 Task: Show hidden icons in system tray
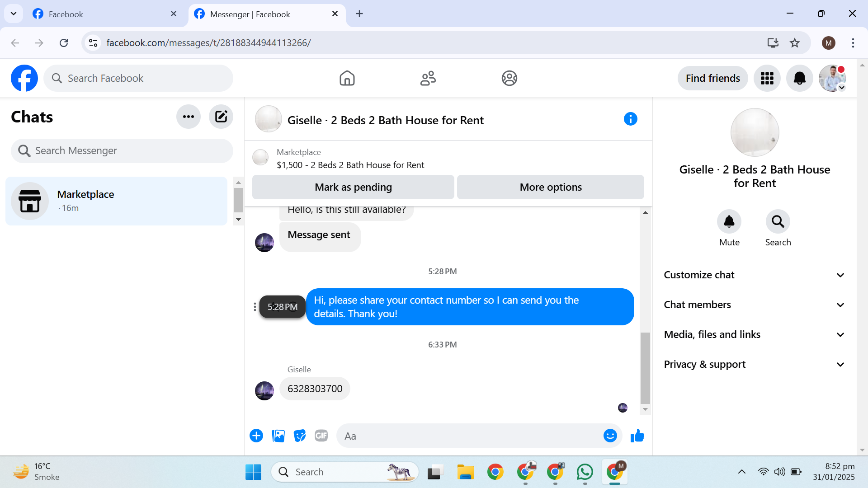point(742,472)
